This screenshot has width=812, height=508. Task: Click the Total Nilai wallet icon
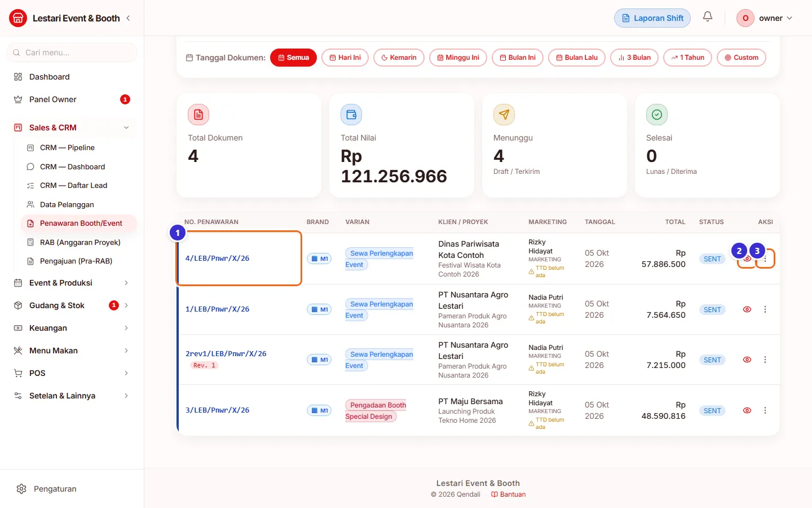pos(351,115)
